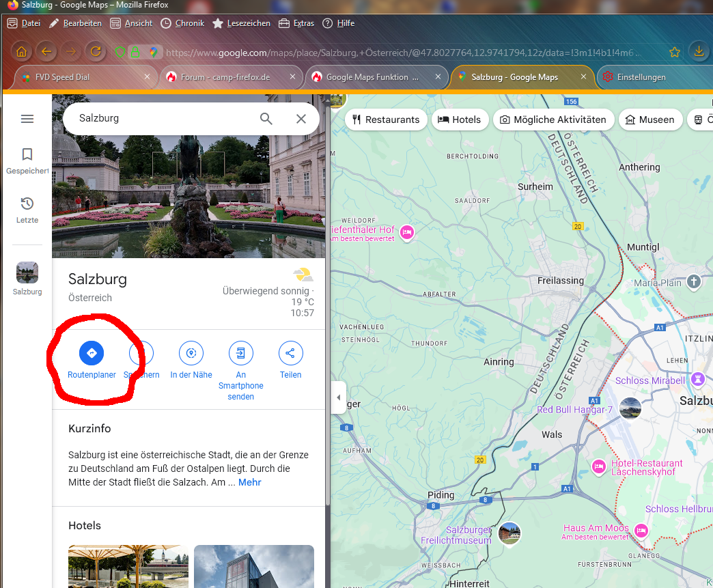Click Ainring label on map

pyautogui.click(x=499, y=361)
